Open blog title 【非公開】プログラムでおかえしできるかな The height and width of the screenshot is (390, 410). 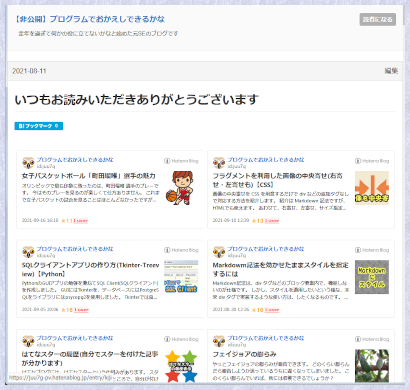coord(90,19)
